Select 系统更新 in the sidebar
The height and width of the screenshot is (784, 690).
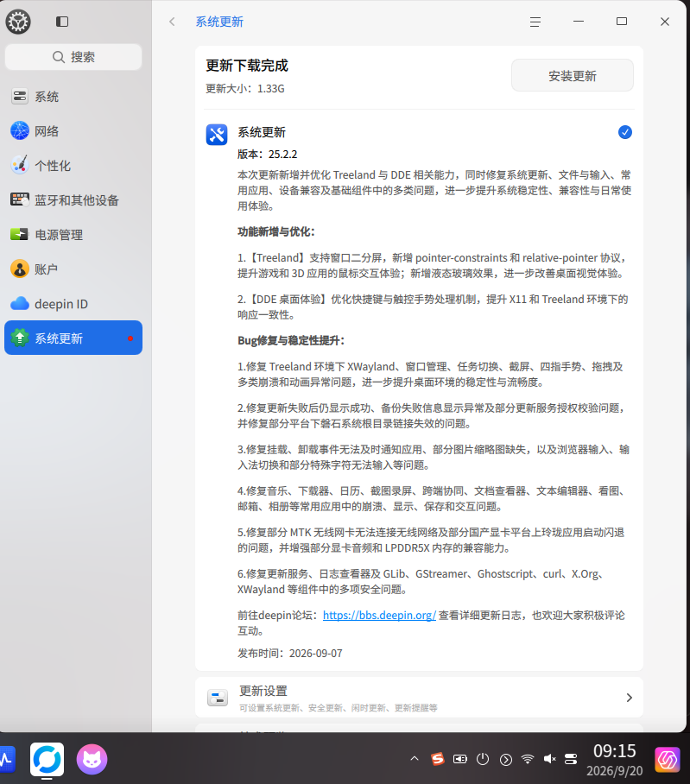pos(73,338)
